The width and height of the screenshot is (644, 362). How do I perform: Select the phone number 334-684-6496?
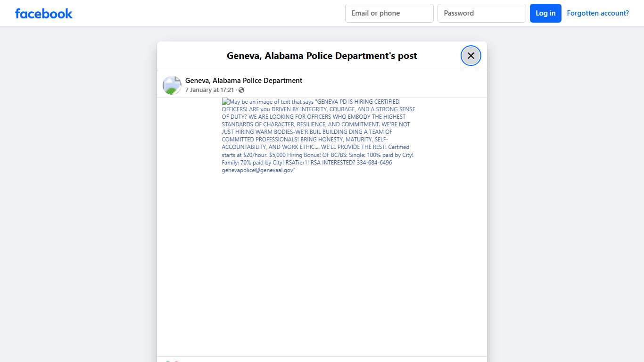372,162
